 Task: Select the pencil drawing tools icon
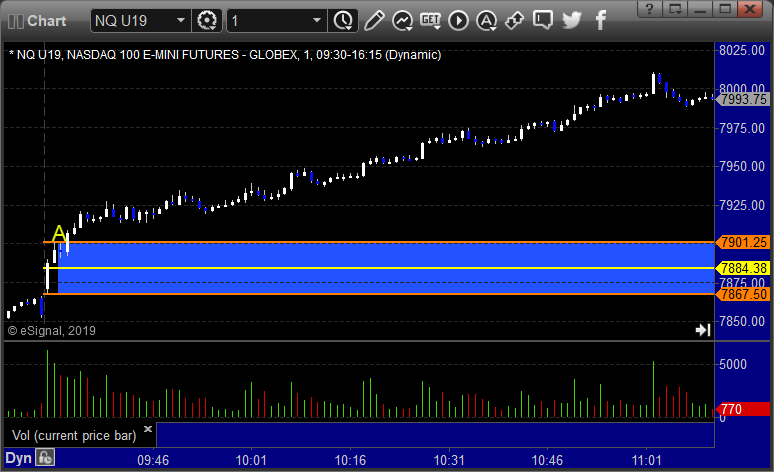[374, 21]
